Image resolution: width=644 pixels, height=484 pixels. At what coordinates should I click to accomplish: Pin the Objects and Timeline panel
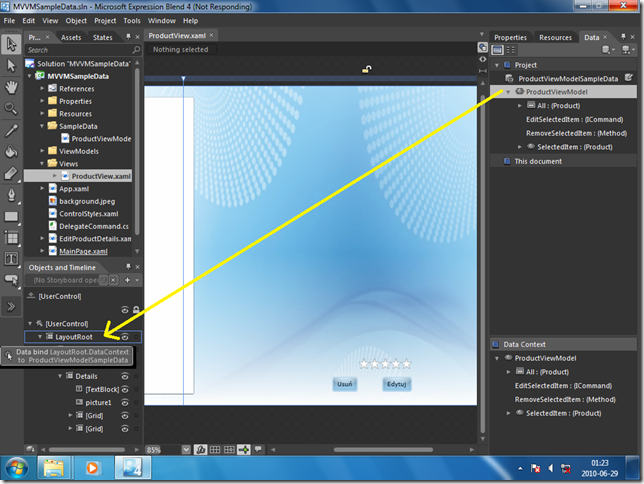pos(128,267)
